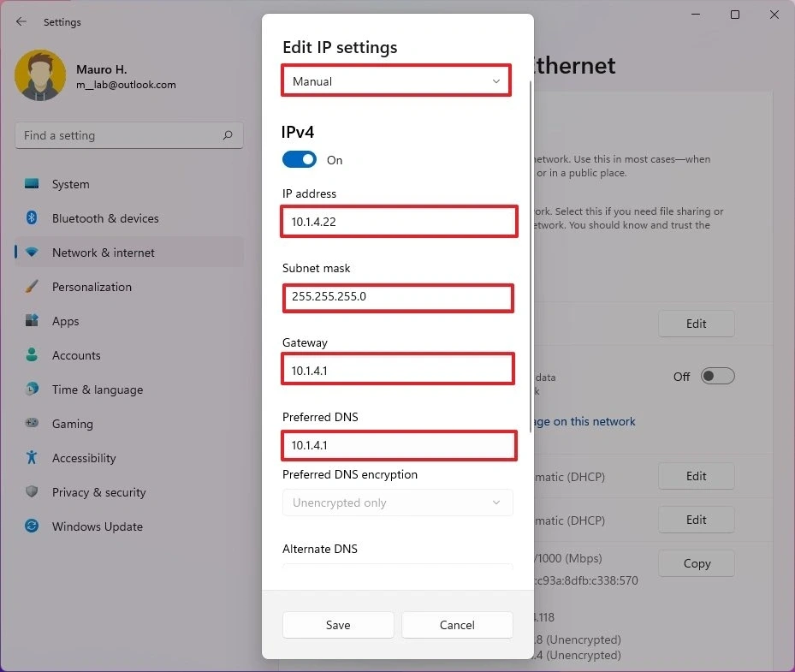This screenshot has height=672, width=795.
Task: Open the Manual IP assignment dropdown
Action: (395, 80)
